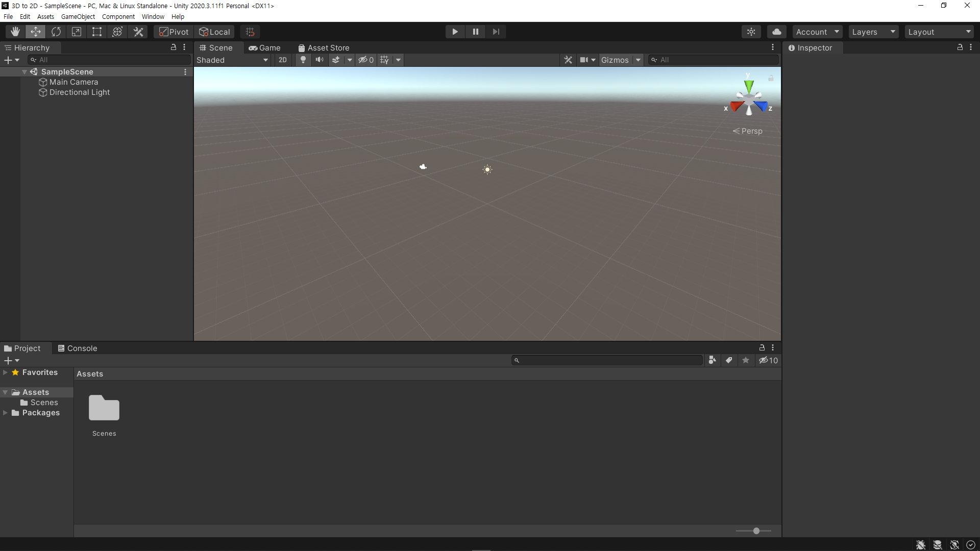
Task: Select the Rotate tool
Action: 56,32
